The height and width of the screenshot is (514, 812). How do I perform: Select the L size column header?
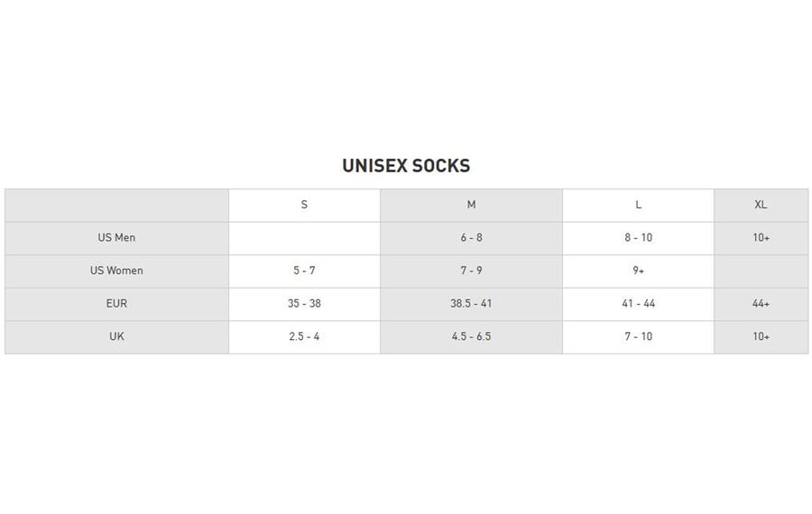638,205
